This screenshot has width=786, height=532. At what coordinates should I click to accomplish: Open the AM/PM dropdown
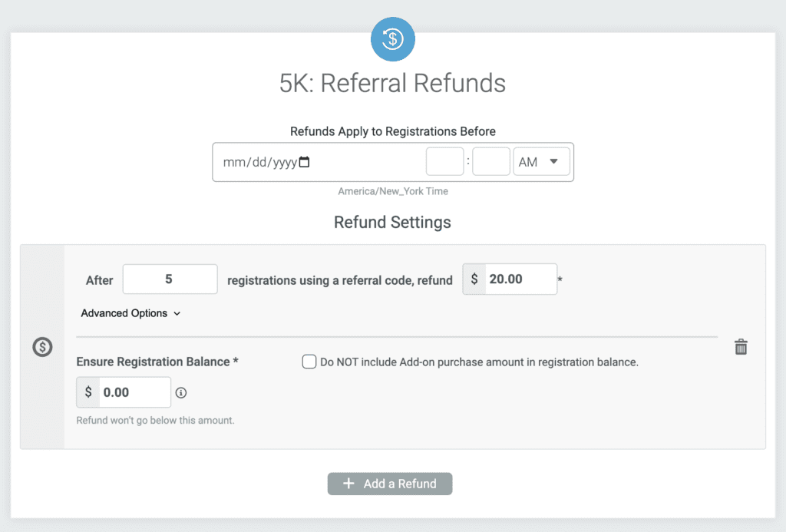[x=541, y=161]
